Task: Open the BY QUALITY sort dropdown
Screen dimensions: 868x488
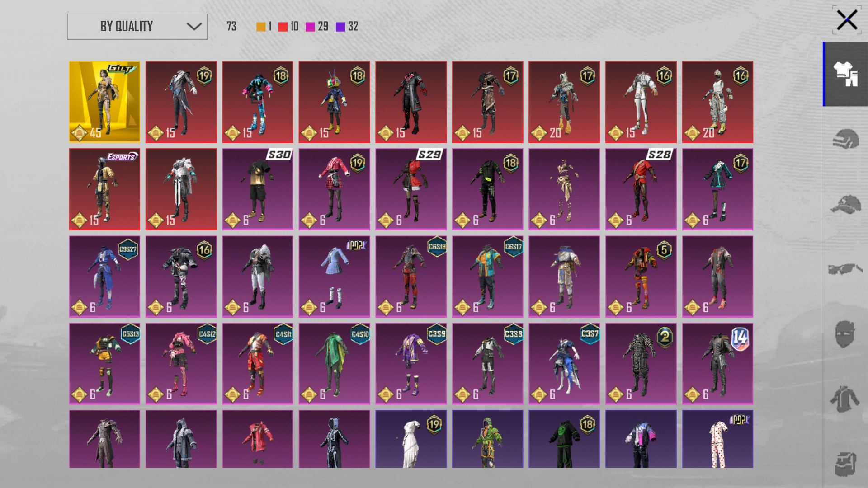Action: coord(137,27)
